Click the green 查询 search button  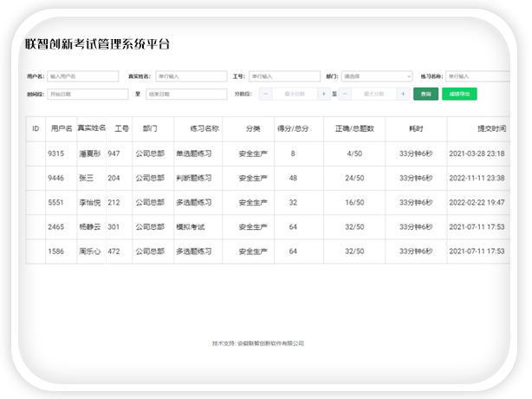pyautogui.click(x=425, y=94)
